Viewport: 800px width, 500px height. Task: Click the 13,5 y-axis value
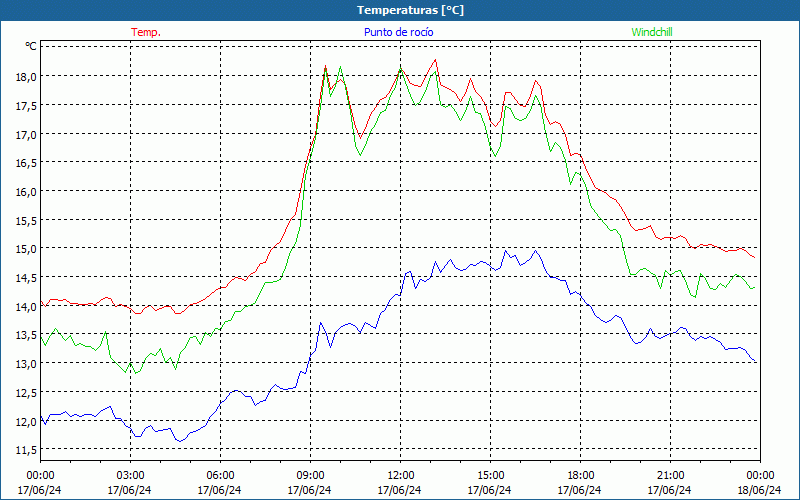(28, 335)
